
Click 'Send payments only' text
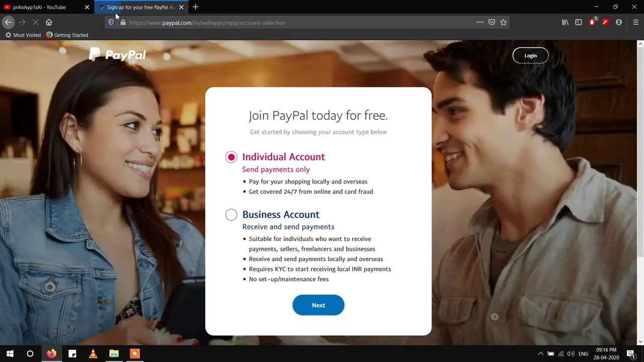pyautogui.click(x=276, y=169)
